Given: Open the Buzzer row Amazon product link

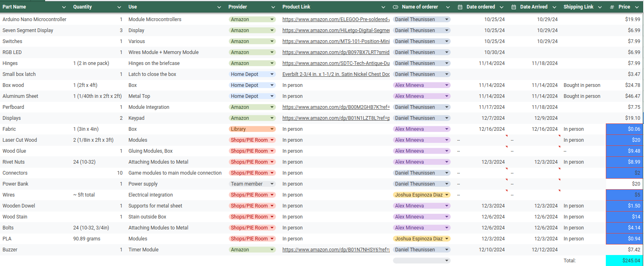Looking at the screenshot, I should (336, 250).
